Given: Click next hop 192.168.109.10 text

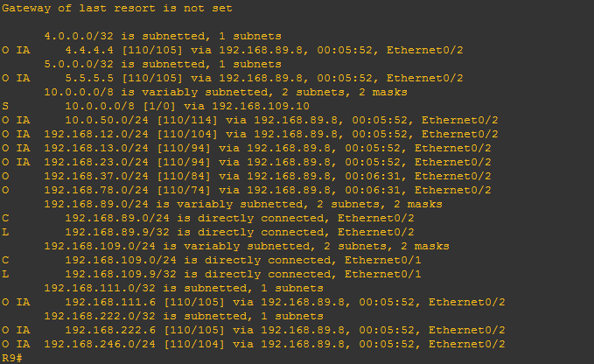Looking at the screenshot, I should 261,106.
